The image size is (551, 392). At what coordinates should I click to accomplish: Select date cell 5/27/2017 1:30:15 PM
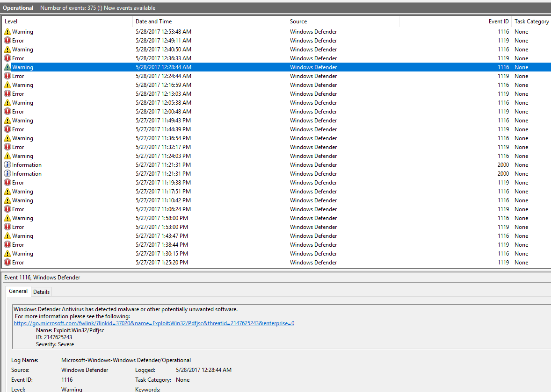(x=162, y=253)
